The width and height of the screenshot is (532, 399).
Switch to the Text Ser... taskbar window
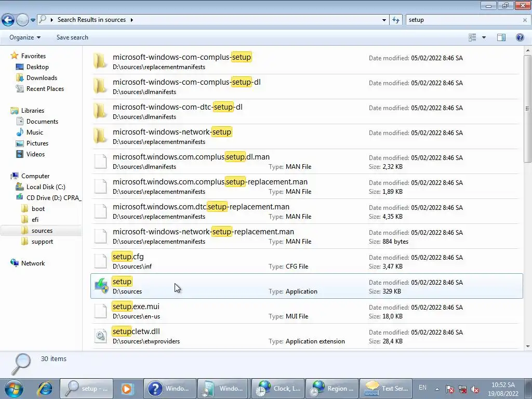tap(386, 389)
